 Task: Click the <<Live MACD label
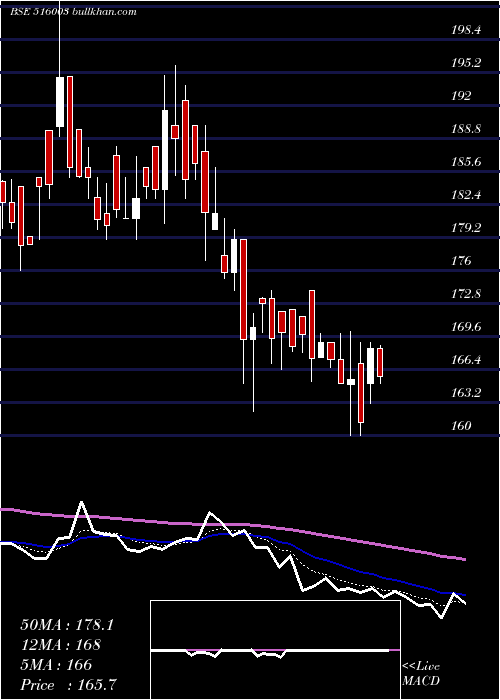[x=421, y=674]
